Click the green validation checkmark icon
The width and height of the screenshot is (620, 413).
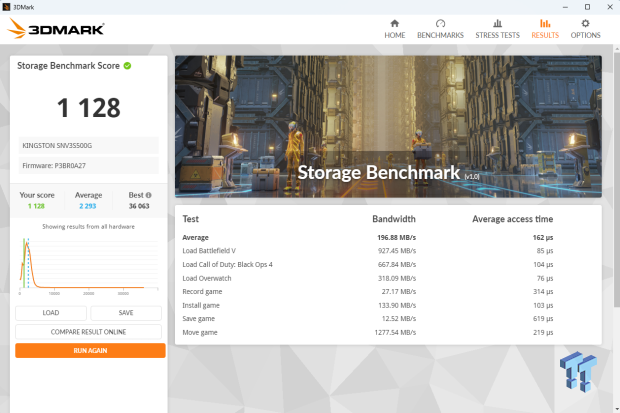click(127, 66)
